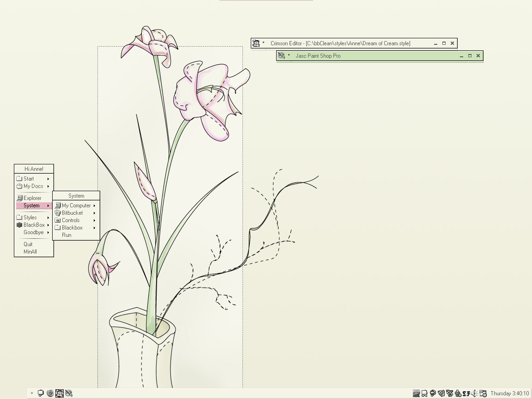Click the BlackBox cube icon
The width and height of the screenshot is (532, 399).
pyautogui.click(x=19, y=224)
